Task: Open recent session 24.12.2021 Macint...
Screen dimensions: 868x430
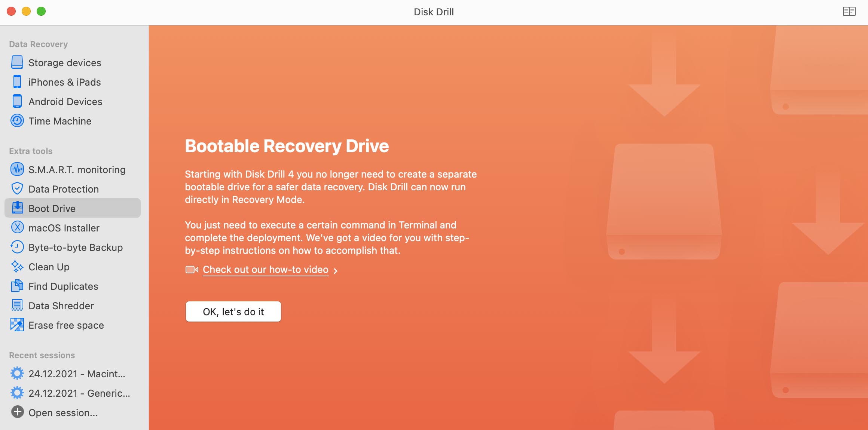Action: tap(76, 373)
